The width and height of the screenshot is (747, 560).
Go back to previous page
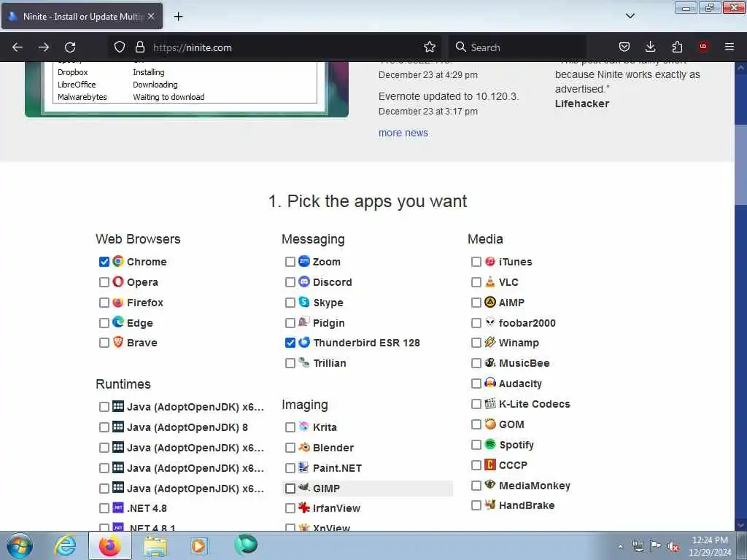[x=18, y=47]
